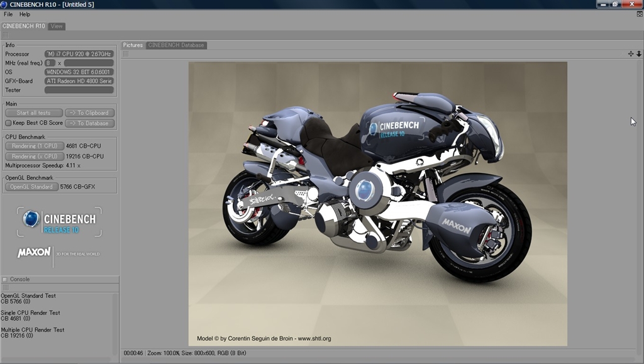Switch to the CINEBENCH R10 tab
The image size is (644, 364).
coord(23,26)
